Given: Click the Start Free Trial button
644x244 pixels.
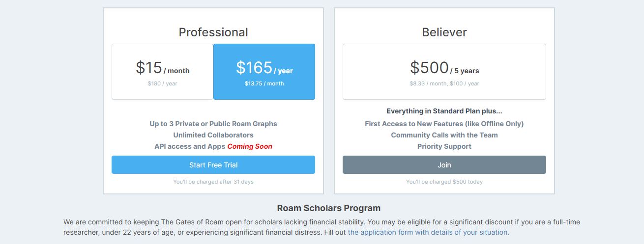Looking at the screenshot, I should (213, 165).
